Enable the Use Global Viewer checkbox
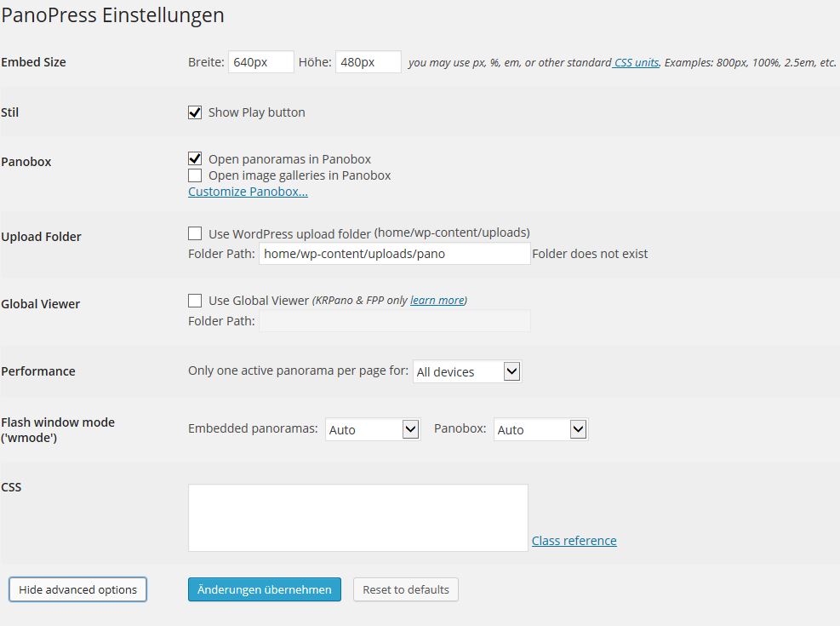Viewport: 840px width, 626px height. [195, 301]
